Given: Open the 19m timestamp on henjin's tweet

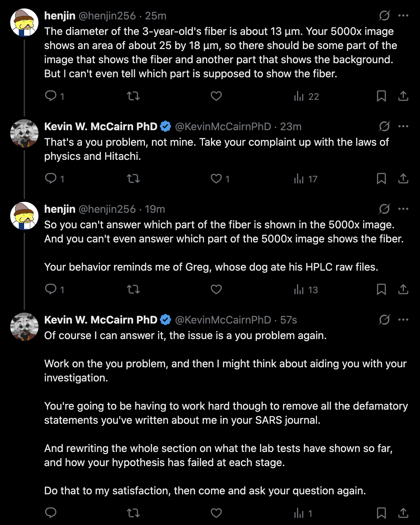Looking at the screenshot, I should point(155,209).
